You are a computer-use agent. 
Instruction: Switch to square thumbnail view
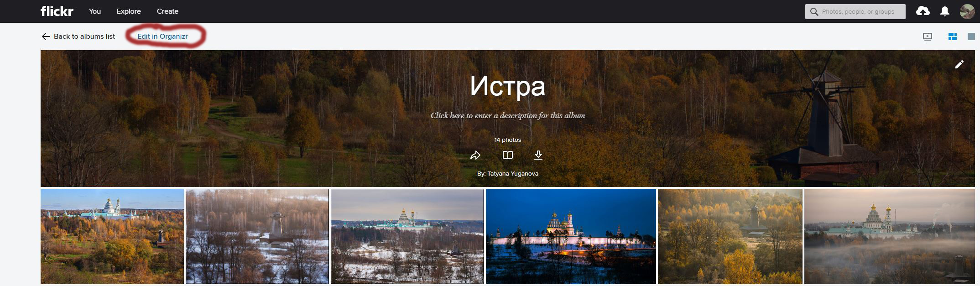pyautogui.click(x=971, y=36)
